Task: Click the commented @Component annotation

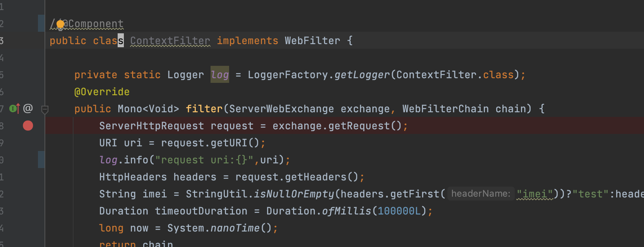Action: pos(87,24)
